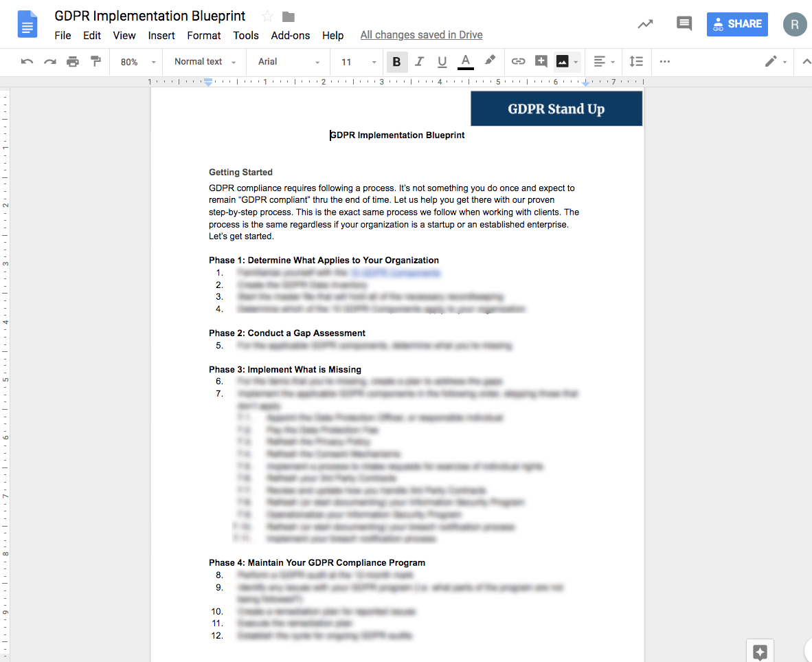Expand the Normal text style dropdown
The width and height of the screenshot is (812, 662).
point(205,62)
